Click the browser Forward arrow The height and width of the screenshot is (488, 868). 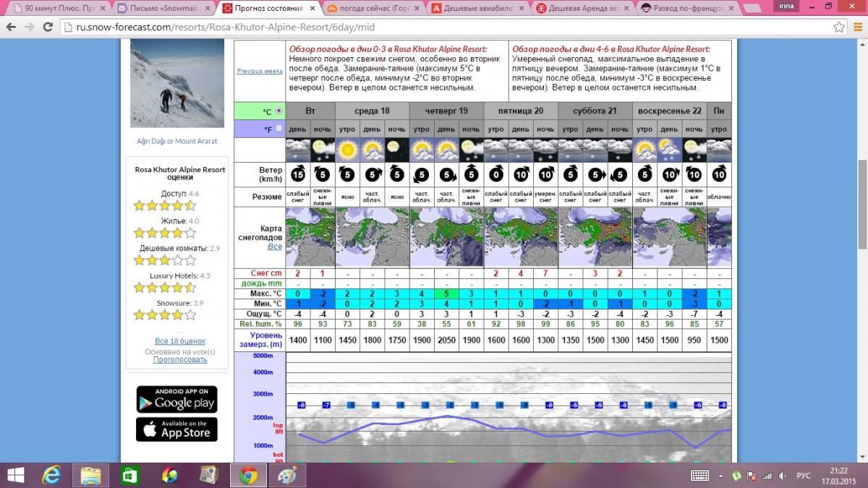coord(30,27)
